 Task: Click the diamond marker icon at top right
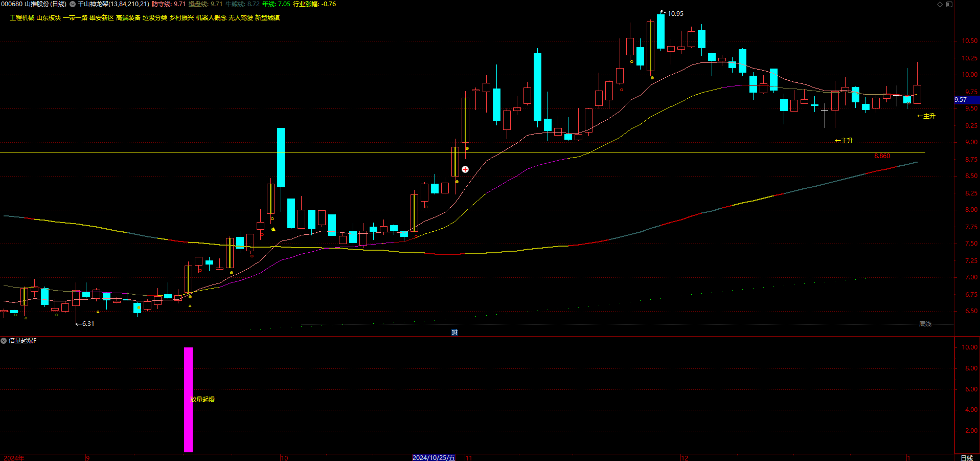pos(940,4)
